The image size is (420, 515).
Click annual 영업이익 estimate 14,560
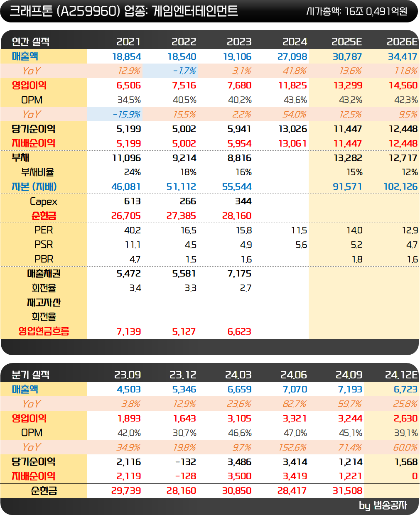click(x=403, y=86)
